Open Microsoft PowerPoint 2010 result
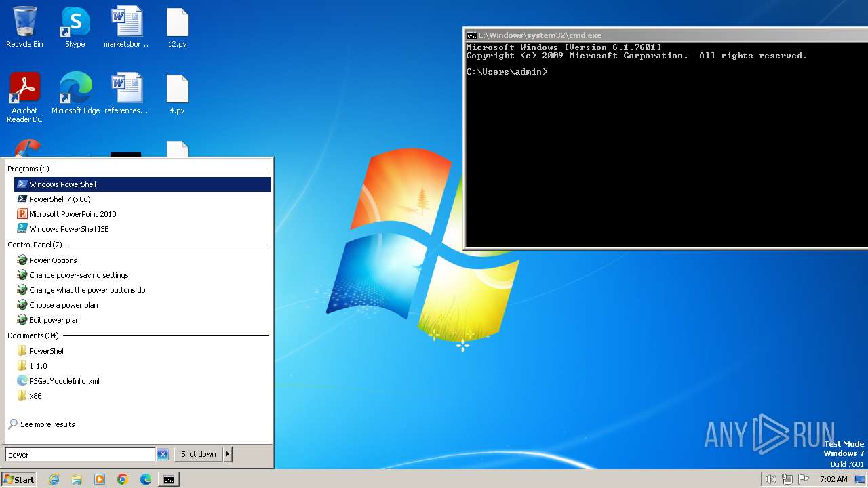Screen dimensions: 868x488 [x=142, y=214]
